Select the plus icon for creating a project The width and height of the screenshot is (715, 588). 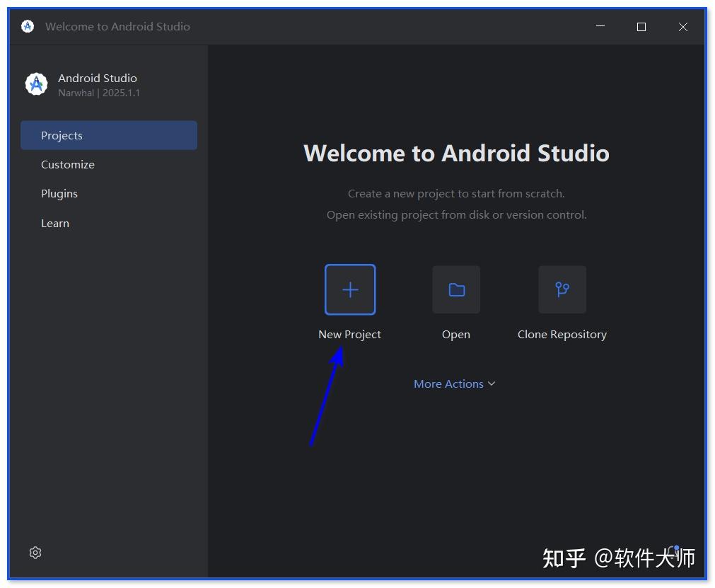pos(349,289)
